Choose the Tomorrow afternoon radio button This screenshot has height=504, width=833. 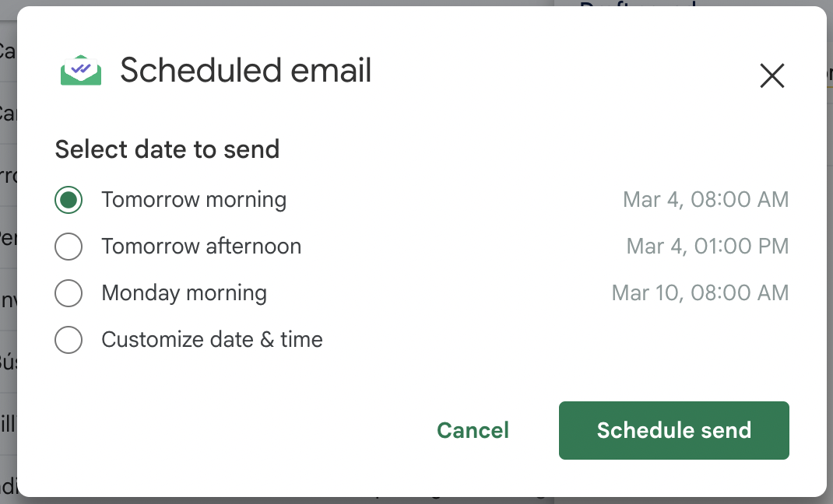69,247
